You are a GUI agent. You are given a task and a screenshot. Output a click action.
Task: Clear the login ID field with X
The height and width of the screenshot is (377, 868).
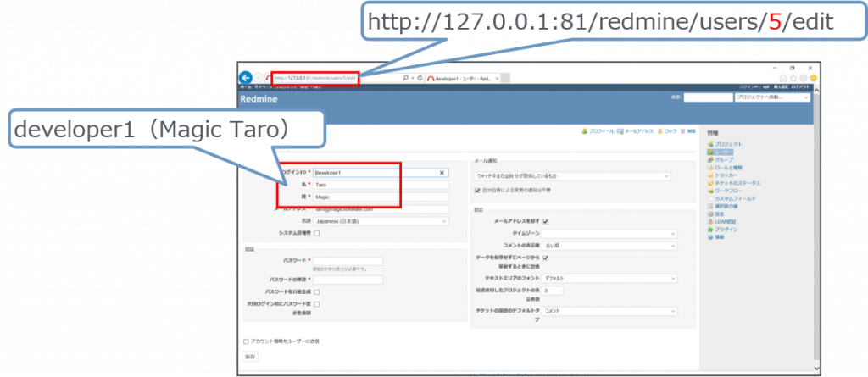click(x=442, y=172)
